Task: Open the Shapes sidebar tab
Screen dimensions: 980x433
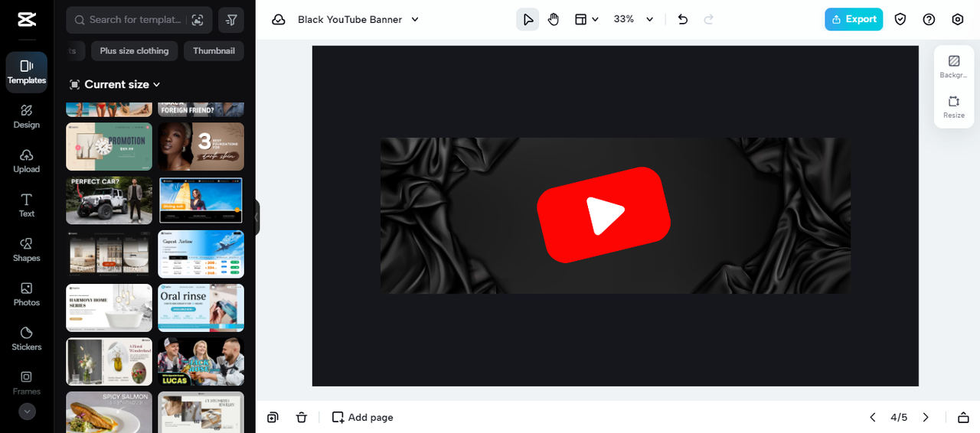Action: tap(27, 249)
